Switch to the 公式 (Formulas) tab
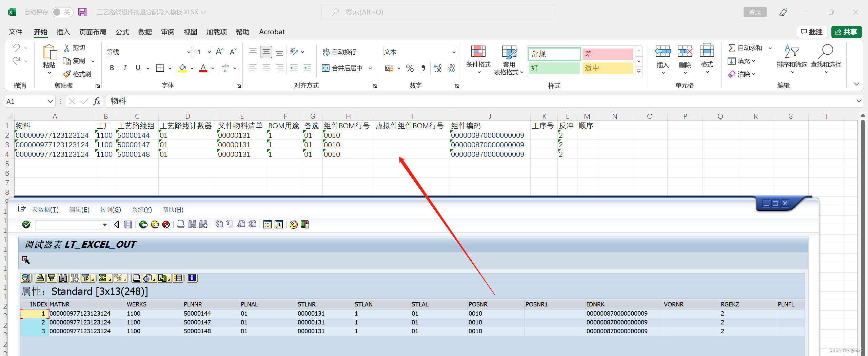Viewport: 868px width, 356px height. click(122, 32)
